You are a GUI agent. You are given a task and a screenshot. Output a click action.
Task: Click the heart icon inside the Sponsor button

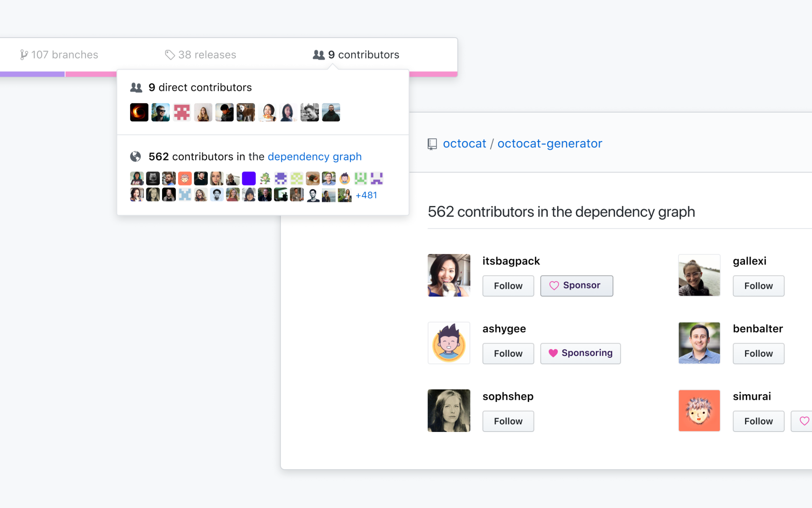[x=554, y=285]
